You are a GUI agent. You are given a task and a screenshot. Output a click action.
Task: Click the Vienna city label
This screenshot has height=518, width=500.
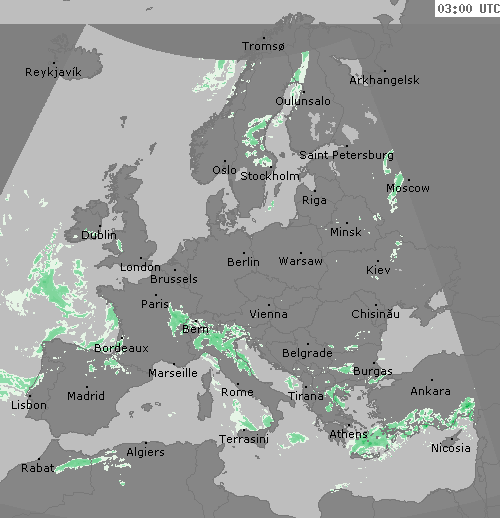pyautogui.click(x=268, y=314)
